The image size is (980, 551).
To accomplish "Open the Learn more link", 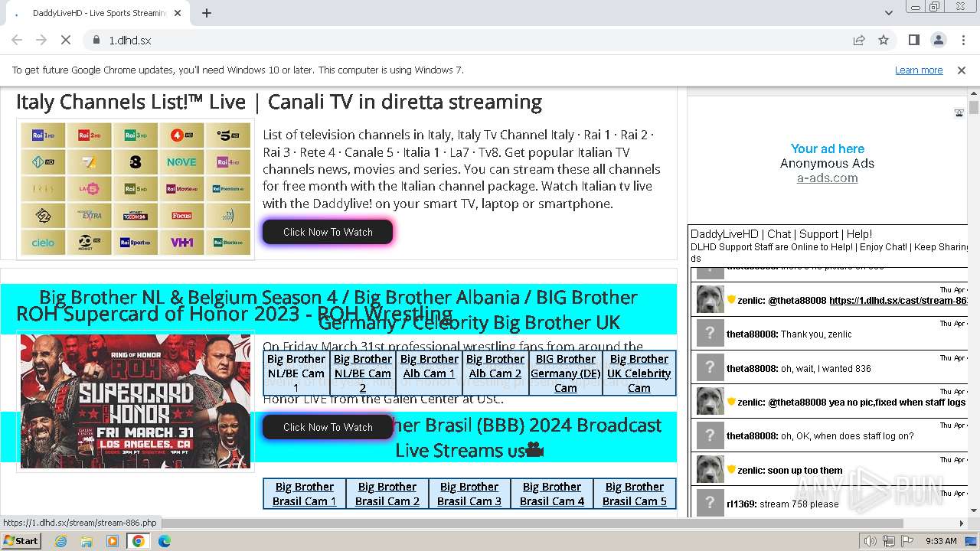I will coord(919,70).
